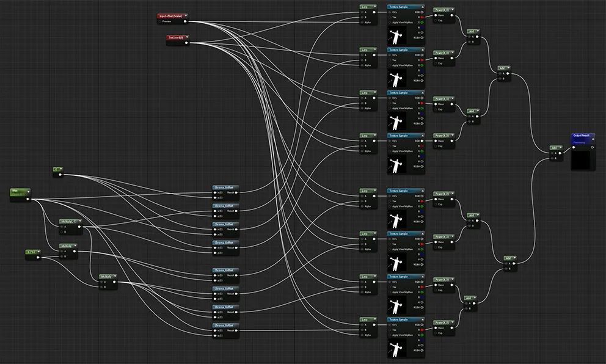Expand the dropdown arrow on Input offset (Scalar) node

point(186,16)
